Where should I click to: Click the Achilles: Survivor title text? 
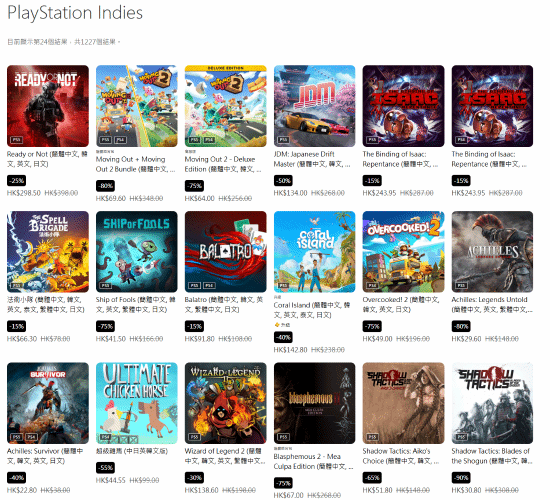pyautogui.click(x=45, y=456)
